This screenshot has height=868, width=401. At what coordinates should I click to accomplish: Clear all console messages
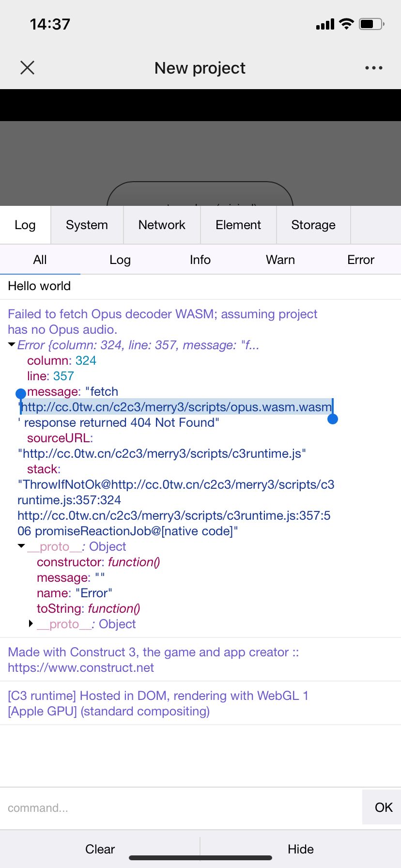[x=100, y=849]
